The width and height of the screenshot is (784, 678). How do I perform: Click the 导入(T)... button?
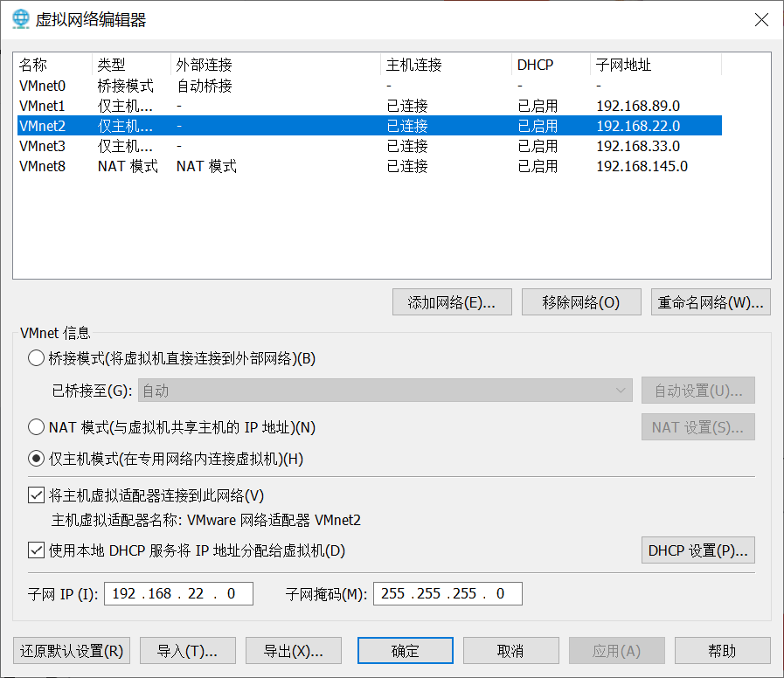point(188,651)
